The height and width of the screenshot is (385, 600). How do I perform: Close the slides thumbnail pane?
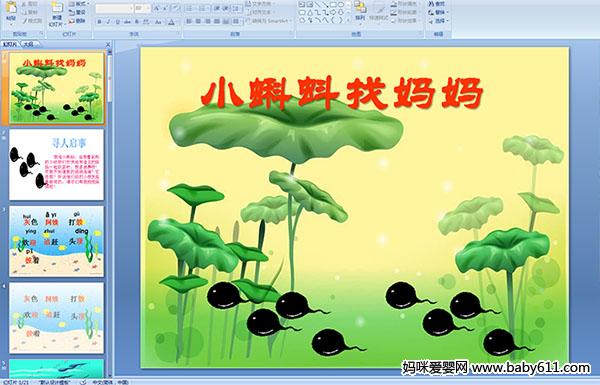pyautogui.click(x=108, y=44)
